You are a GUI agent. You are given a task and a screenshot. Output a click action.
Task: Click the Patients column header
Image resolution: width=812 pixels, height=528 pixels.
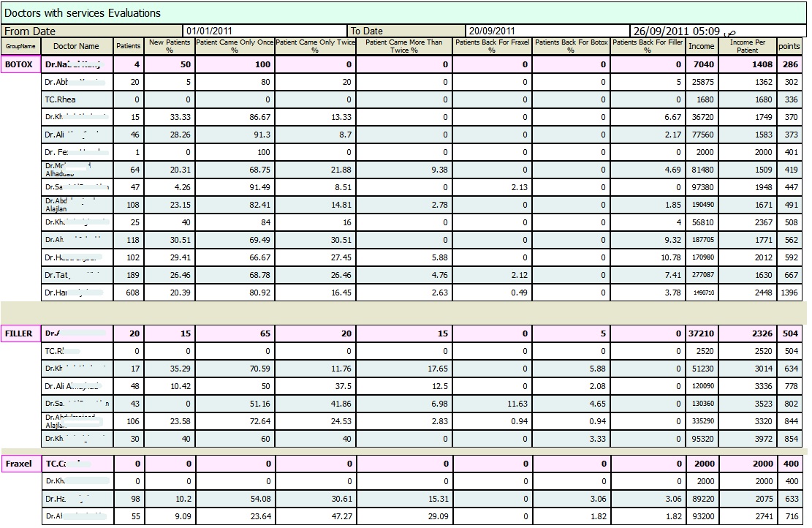click(129, 46)
